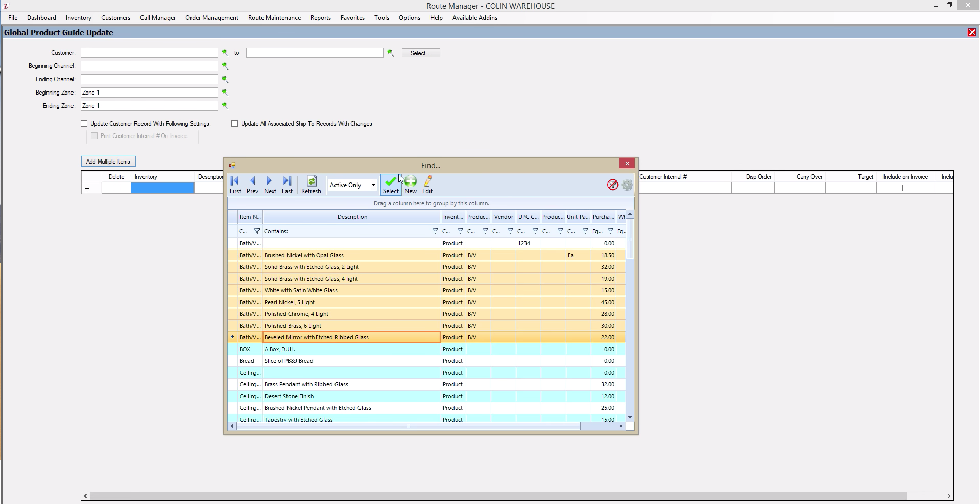Open the File menu
Screen dimensions: 980x504
point(13,18)
